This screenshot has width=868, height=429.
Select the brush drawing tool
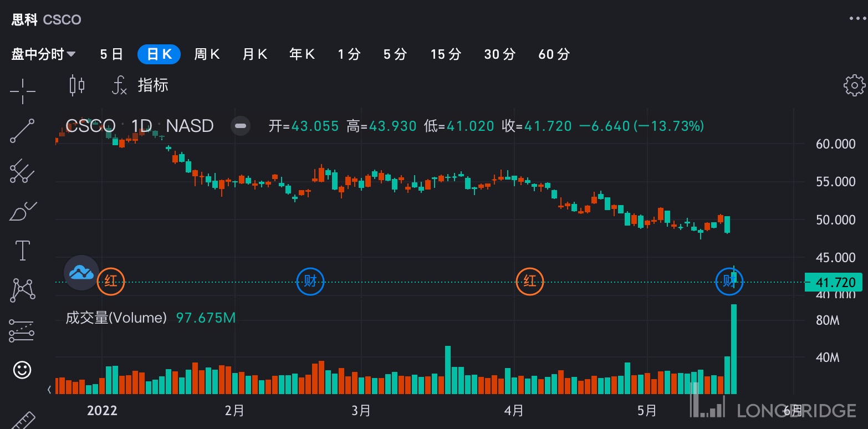[x=23, y=211]
